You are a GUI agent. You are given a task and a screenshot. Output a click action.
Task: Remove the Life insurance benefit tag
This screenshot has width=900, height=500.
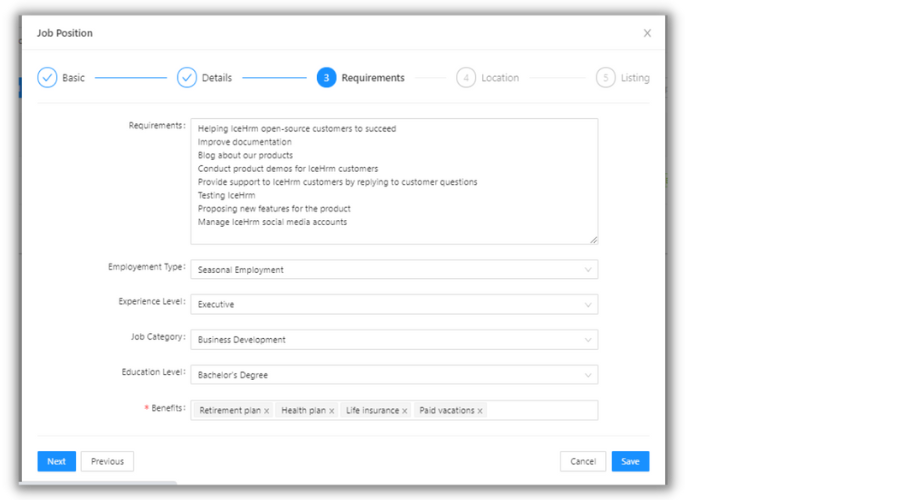[405, 411]
